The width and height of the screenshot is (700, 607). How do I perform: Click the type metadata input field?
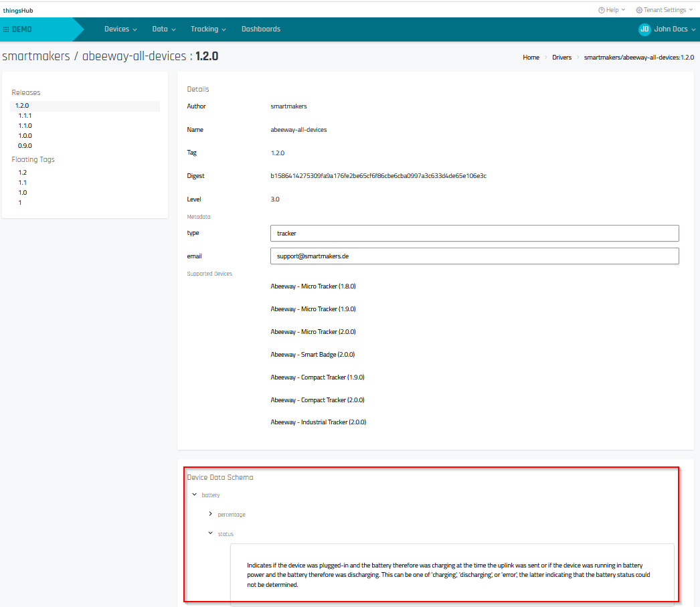click(x=474, y=234)
